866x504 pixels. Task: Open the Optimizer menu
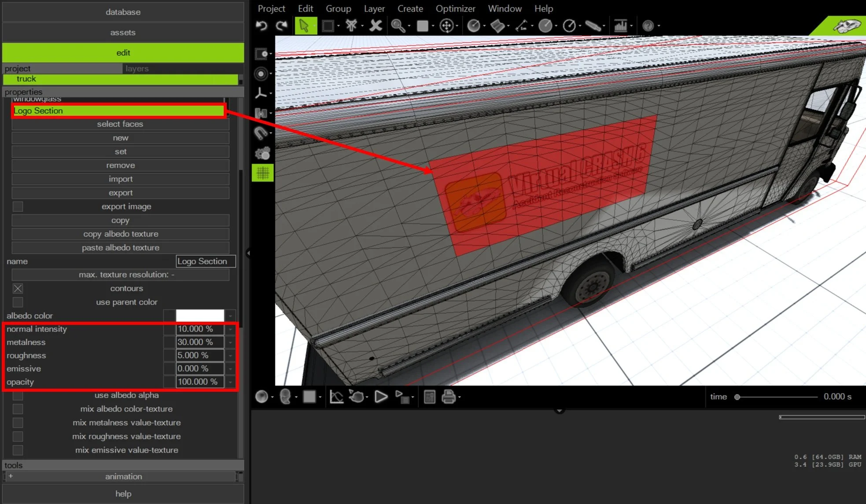click(455, 9)
